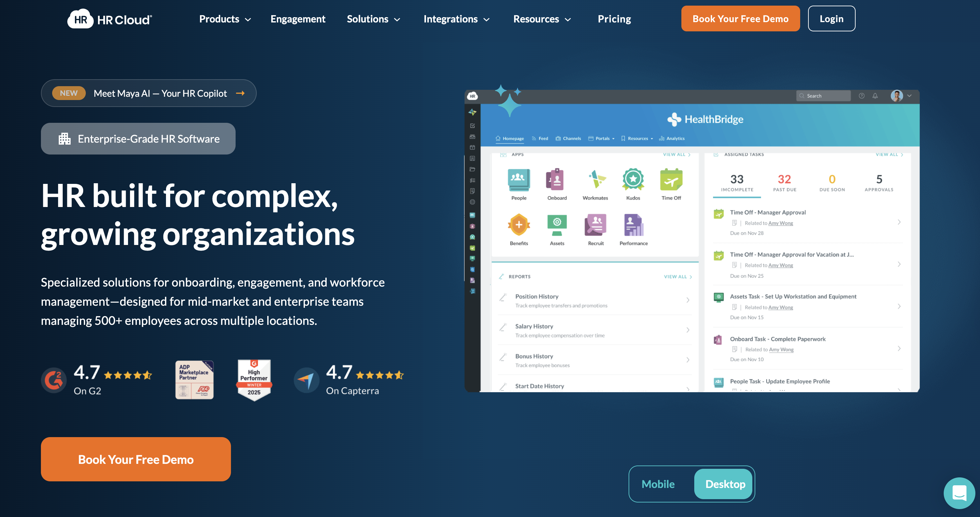Image resolution: width=980 pixels, height=517 pixels.
Task: Click the building icon in Enterprise-Grade badge
Action: (65, 139)
